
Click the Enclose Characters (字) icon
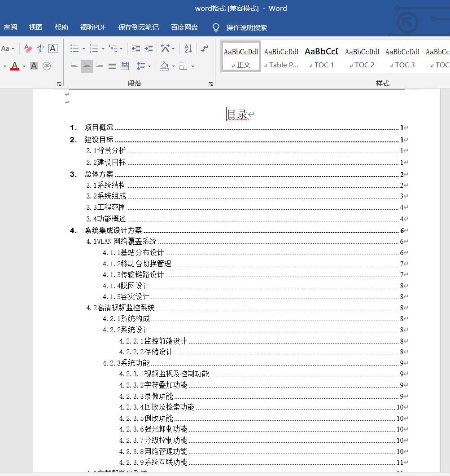(47, 66)
